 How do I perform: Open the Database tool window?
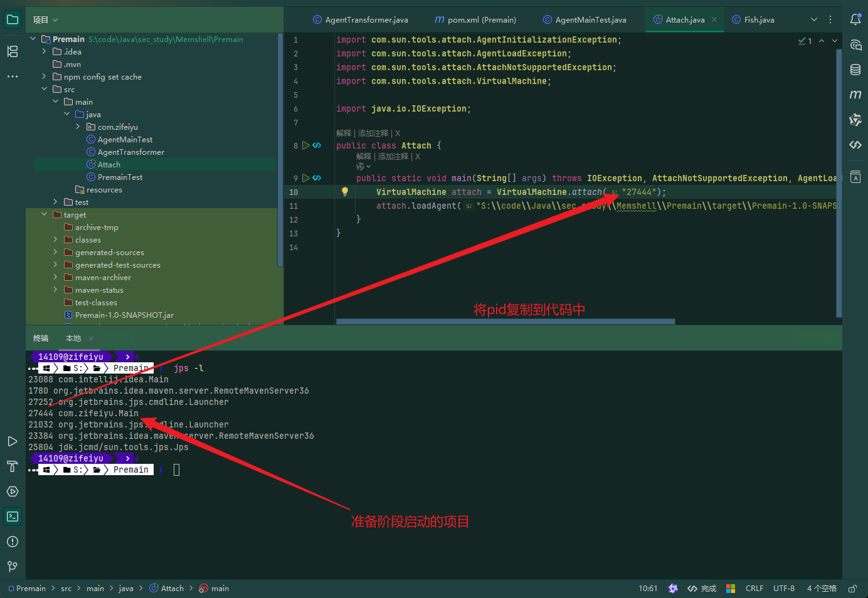click(855, 70)
